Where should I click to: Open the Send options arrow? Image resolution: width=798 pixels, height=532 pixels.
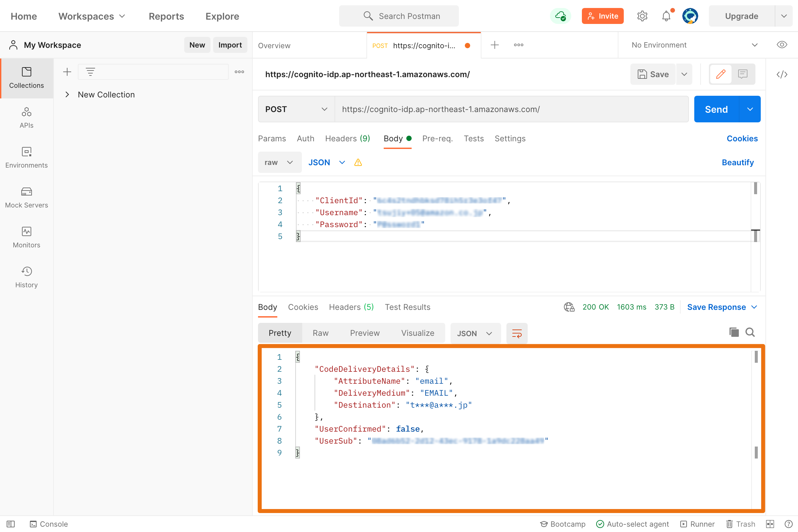(x=750, y=109)
